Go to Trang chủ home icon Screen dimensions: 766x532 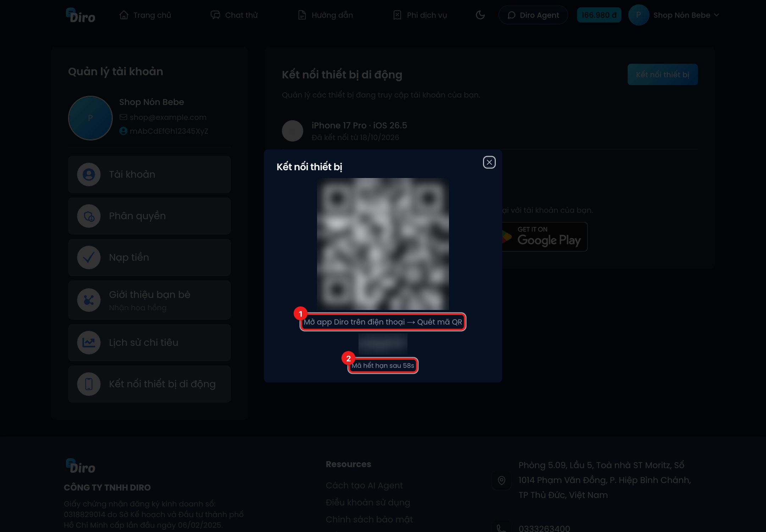tap(124, 15)
